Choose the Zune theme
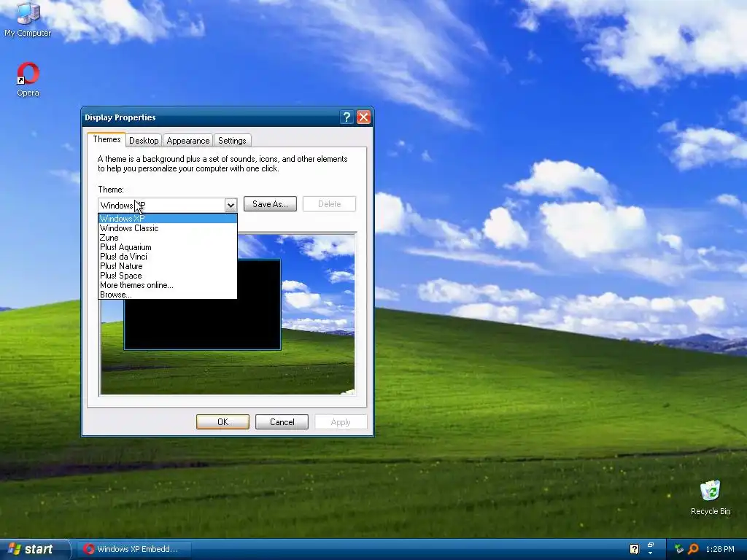The image size is (747, 560). (x=167, y=238)
